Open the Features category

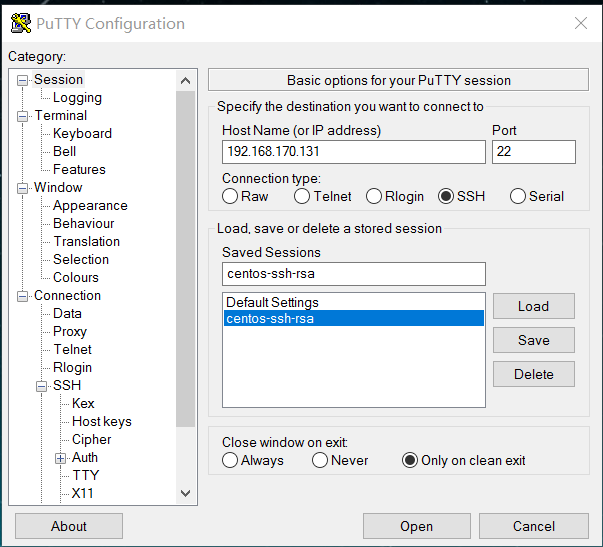coord(79,169)
